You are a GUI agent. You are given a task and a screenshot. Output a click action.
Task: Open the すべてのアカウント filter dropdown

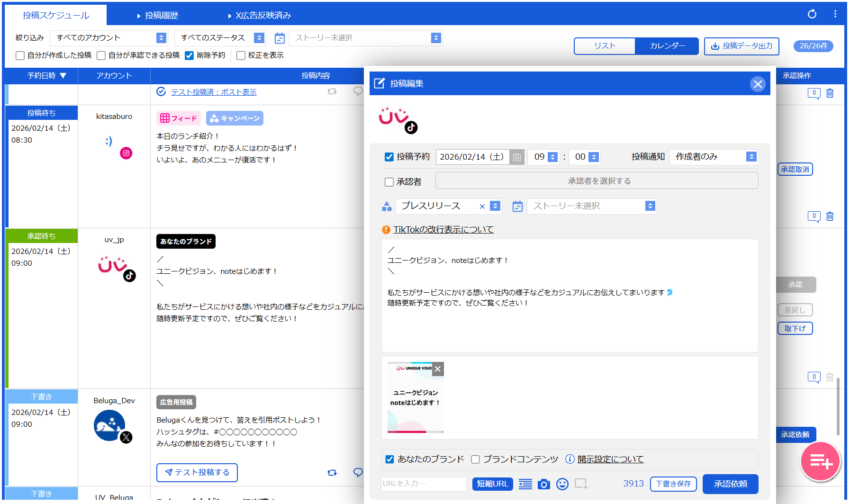coord(109,38)
